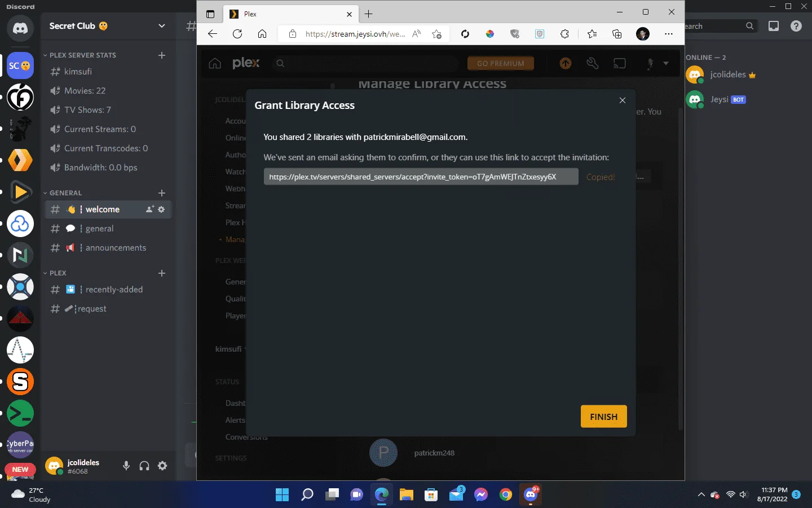Open the Edge profile avatar
This screenshot has height=508, width=812.
point(642,34)
